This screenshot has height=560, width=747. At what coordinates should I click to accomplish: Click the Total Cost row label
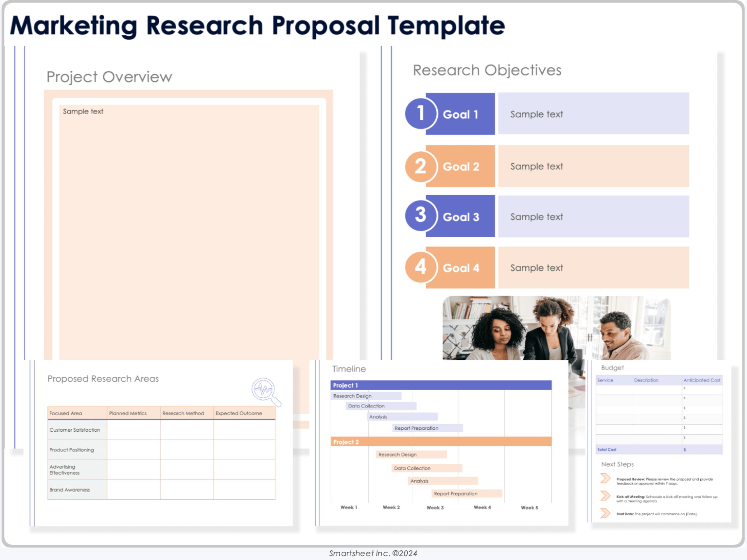pyautogui.click(x=607, y=450)
